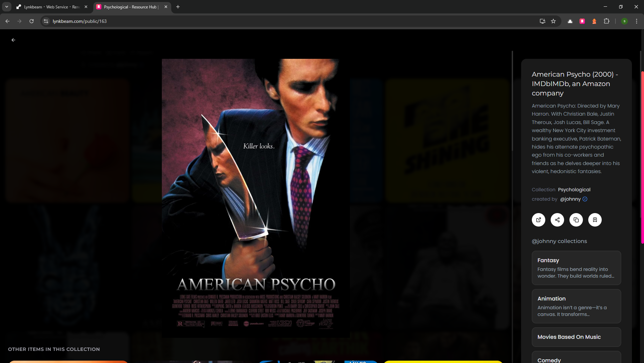Open the Comedy collection card
The height and width of the screenshot is (363, 644).
point(576,357)
